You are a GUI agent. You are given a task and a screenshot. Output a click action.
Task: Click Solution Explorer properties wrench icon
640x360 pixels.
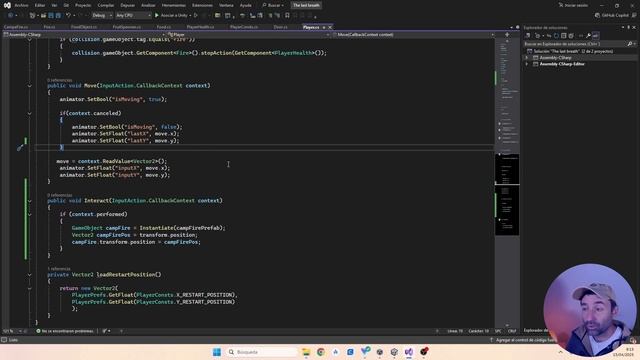tap(588, 36)
